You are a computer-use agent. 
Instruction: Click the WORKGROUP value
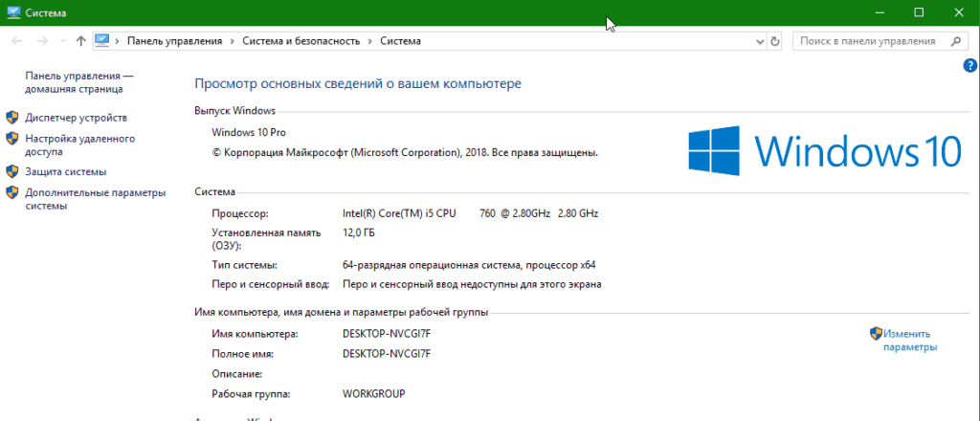point(374,394)
